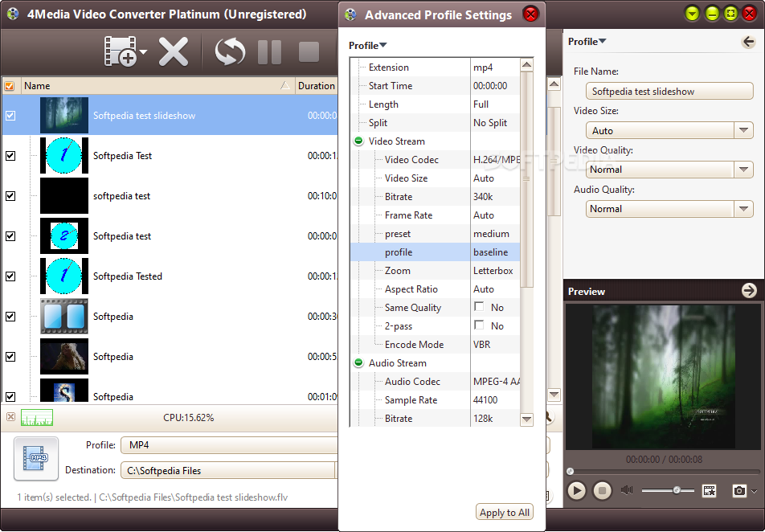This screenshot has height=532, width=765.
Task: Stop the preview playback
Action: coord(603,490)
